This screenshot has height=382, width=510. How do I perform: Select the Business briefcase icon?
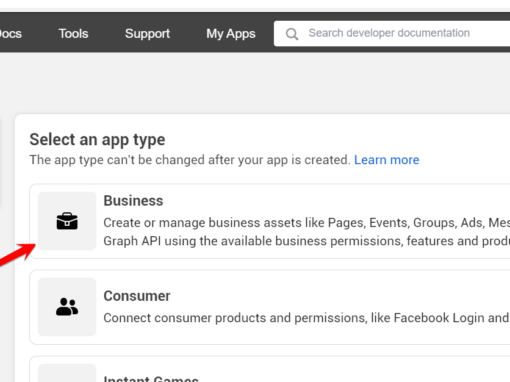pyautogui.click(x=67, y=221)
